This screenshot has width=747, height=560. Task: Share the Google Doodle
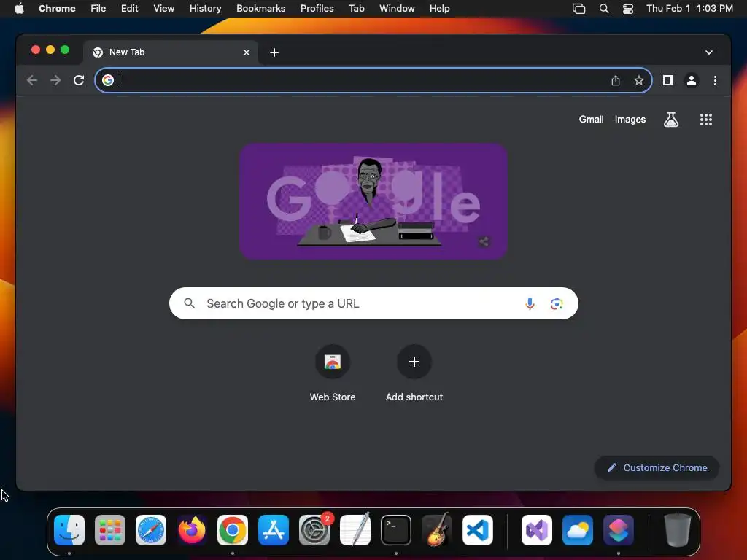click(x=484, y=241)
